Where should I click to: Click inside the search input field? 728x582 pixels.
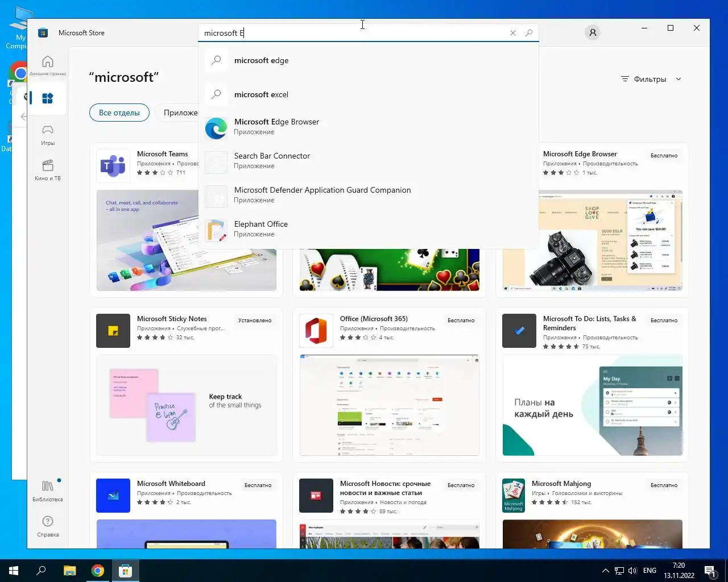click(353, 33)
